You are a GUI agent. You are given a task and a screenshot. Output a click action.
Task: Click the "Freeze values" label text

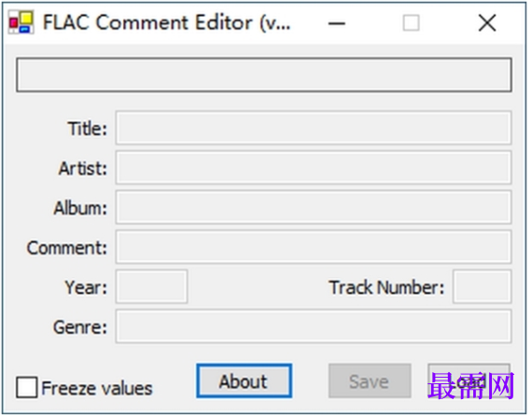click(97, 388)
